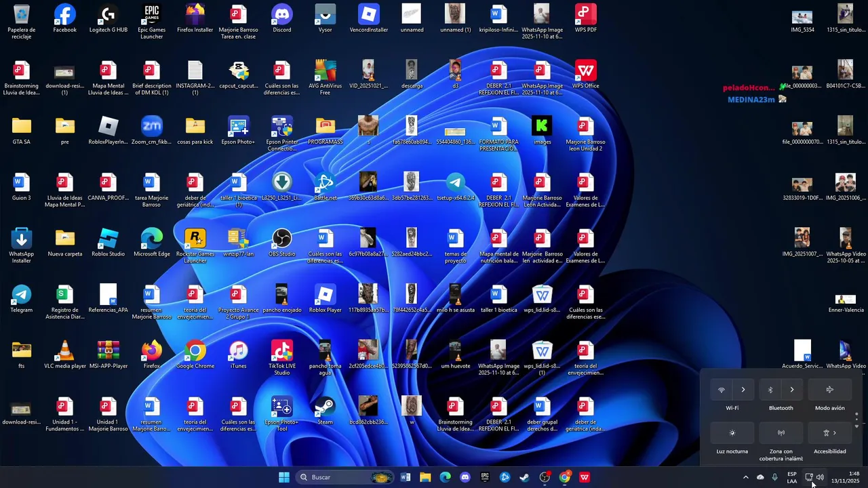Switch to Chrome in the taskbar
The height and width of the screenshot is (488, 868).
pyautogui.click(x=564, y=477)
